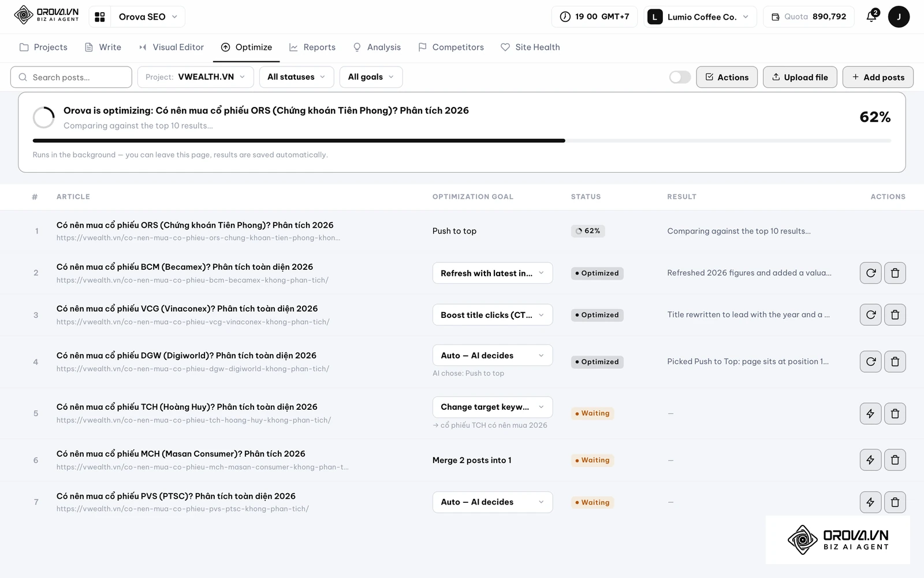Click 'Title rewritten to lead' result text

(748, 314)
